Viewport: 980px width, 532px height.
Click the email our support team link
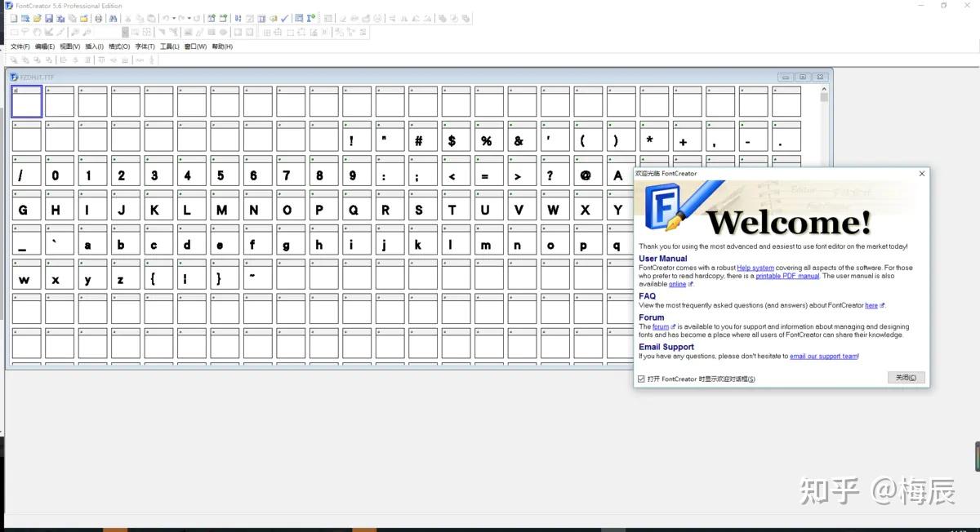pos(824,356)
